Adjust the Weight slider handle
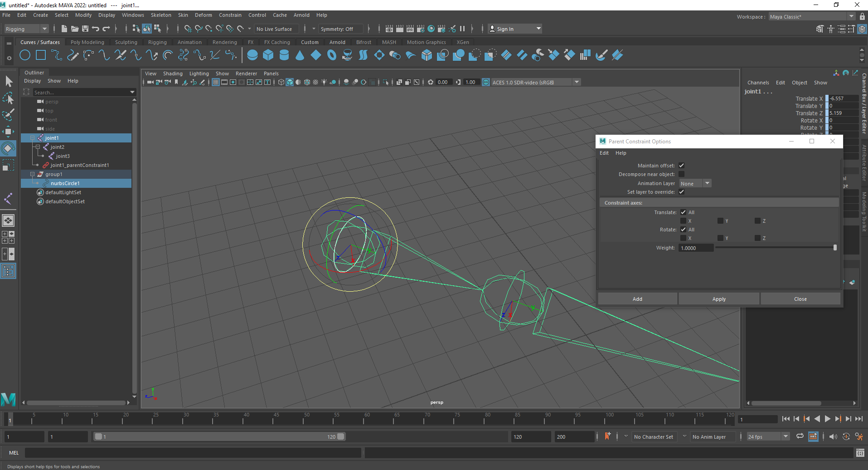The width and height of the screenshot is (868, 470). coord(835,248)
